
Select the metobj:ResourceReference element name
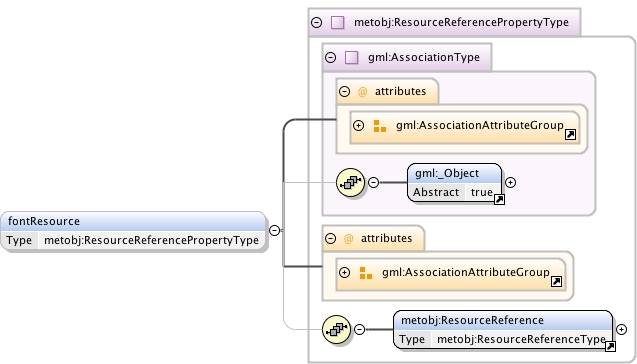pyautogui.click(x=472, y=321)
